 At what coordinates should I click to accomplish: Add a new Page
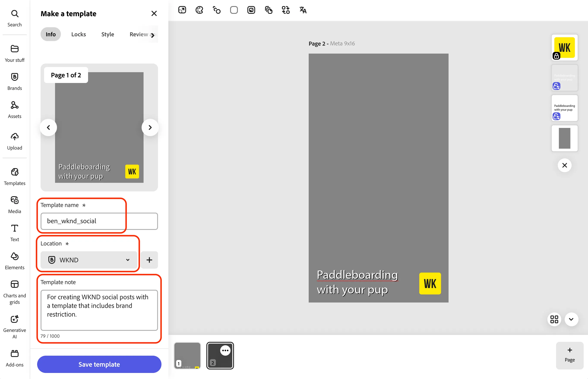click(570, 355)
